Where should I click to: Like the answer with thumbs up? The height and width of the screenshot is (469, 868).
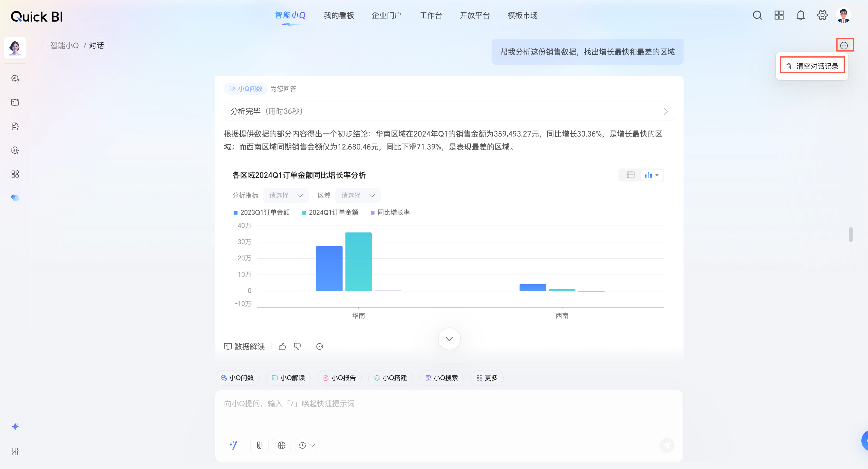pos(282,346)
